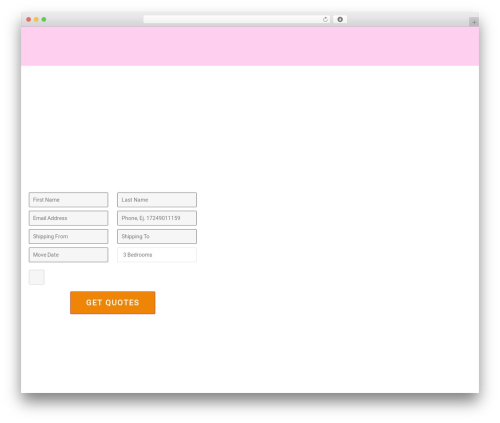This screenshot has height=423, width=500.
Task: Minimize the window with yellow button
Action: point(36,19)
